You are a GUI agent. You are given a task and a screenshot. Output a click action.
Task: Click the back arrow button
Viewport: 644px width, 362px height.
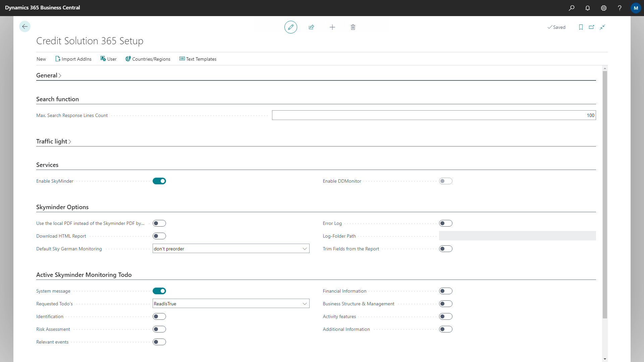(x=25, y=26)
